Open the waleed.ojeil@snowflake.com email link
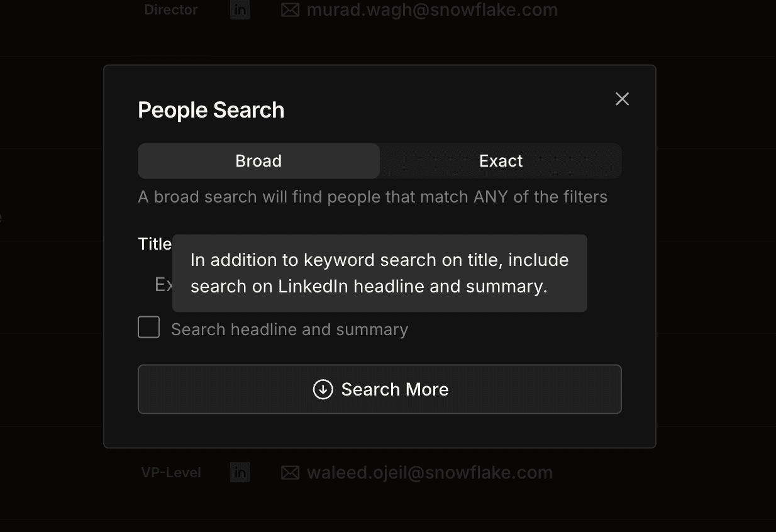This screenshot has width=776, height=532. click(x=430, y=472)
